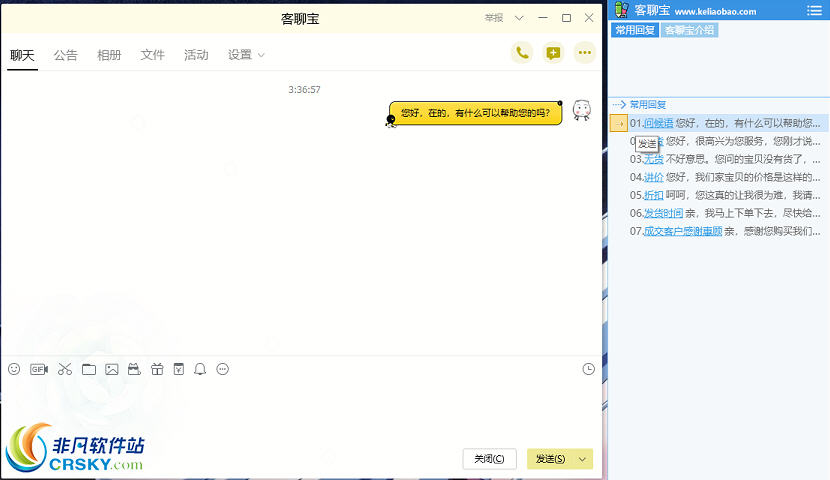Expand the title bar chevron menu

click(519, 18)
